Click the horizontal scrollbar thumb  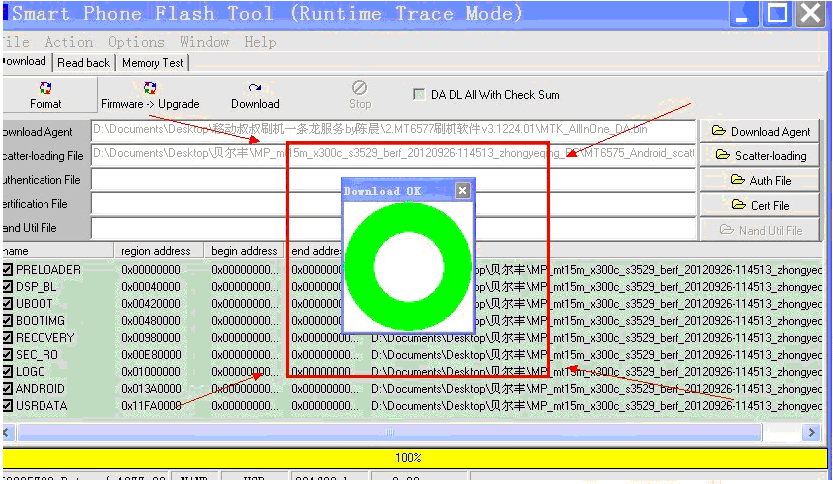coord(389,432)
